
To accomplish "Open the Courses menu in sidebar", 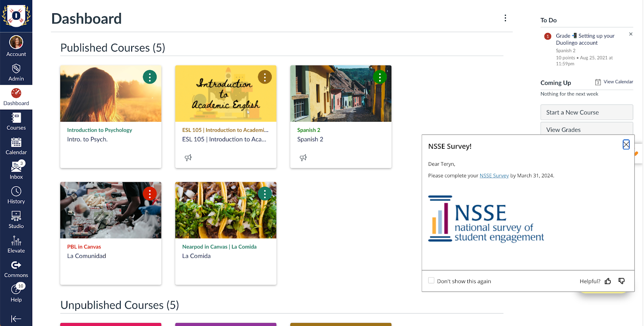I will coord(16,121).
